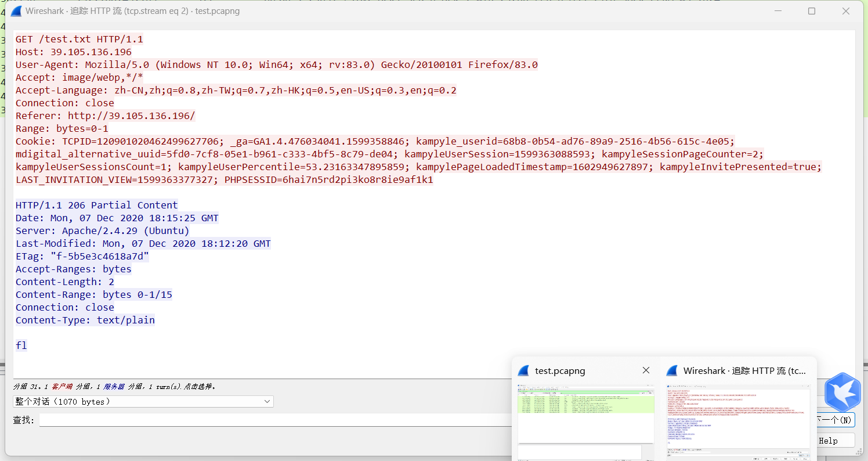Viewport: 868px width, 461px height.
Task: Open the 整个对话 (1070 bytes) dropdown
Action: pos(143,401)
